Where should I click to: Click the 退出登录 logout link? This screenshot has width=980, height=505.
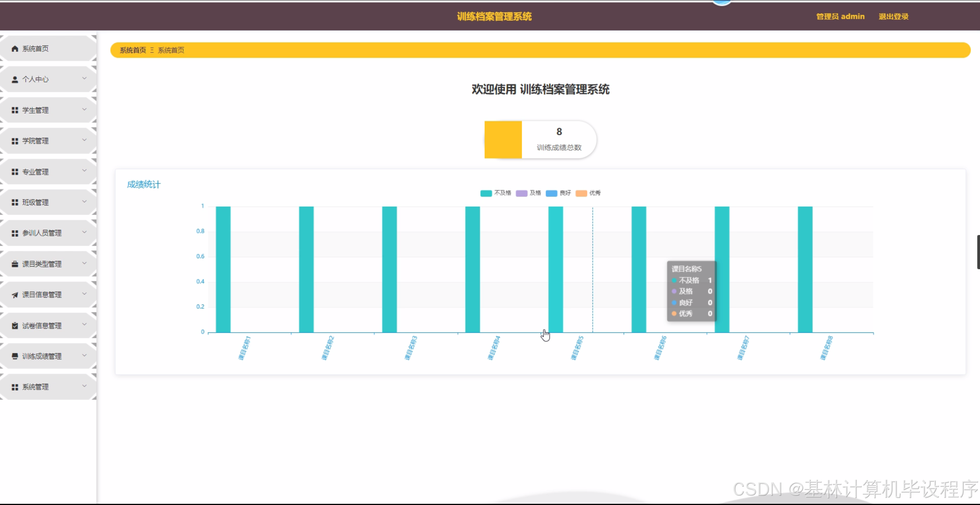893,16
